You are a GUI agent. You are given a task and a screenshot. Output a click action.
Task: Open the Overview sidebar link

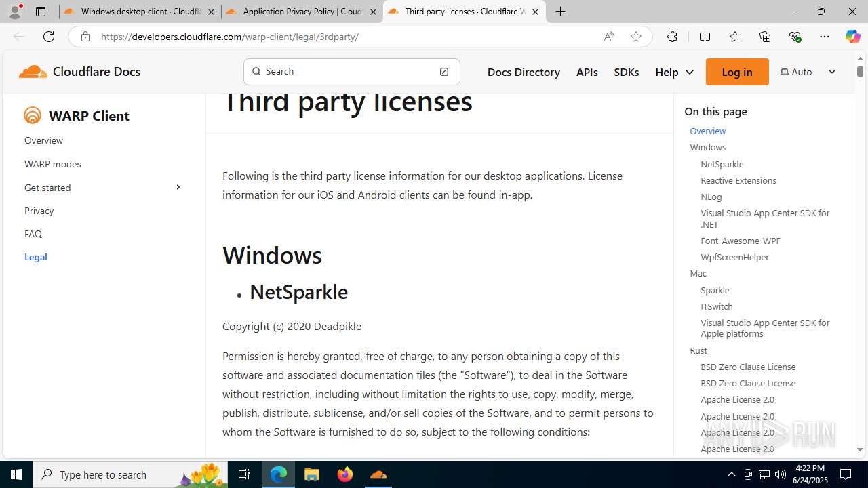click(x=43, y=140)
